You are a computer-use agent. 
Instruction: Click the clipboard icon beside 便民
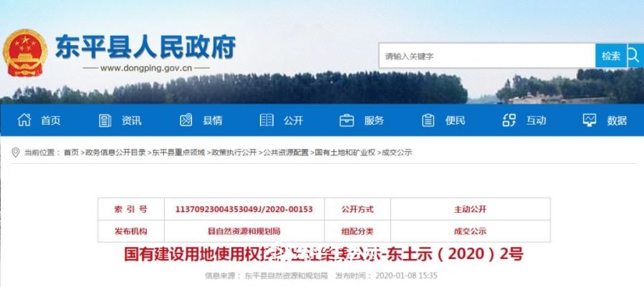[x=428, y=120]
